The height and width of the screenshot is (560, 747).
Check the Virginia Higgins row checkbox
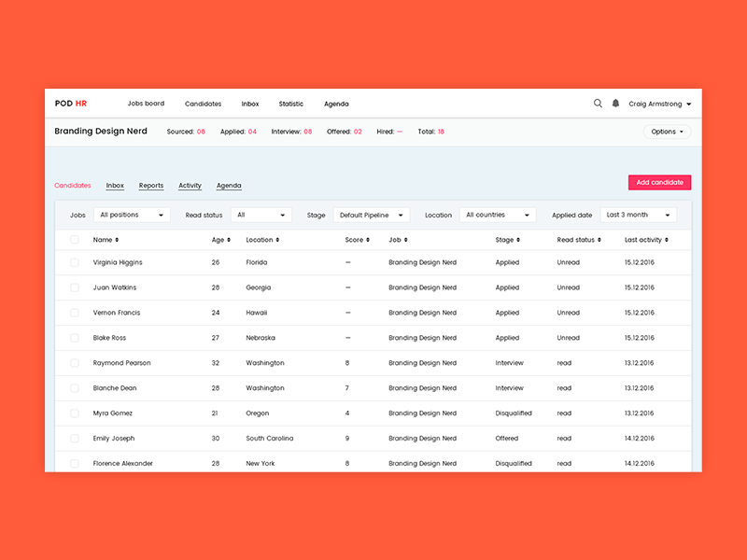75,262
